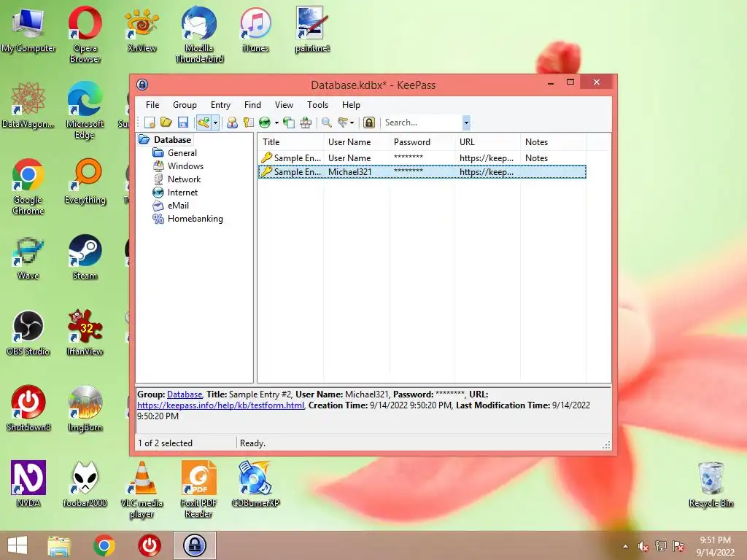The height and width of the screenshot is (560, 747).
Task: Click the muted volume tray icon
Action: pos(643,546)
